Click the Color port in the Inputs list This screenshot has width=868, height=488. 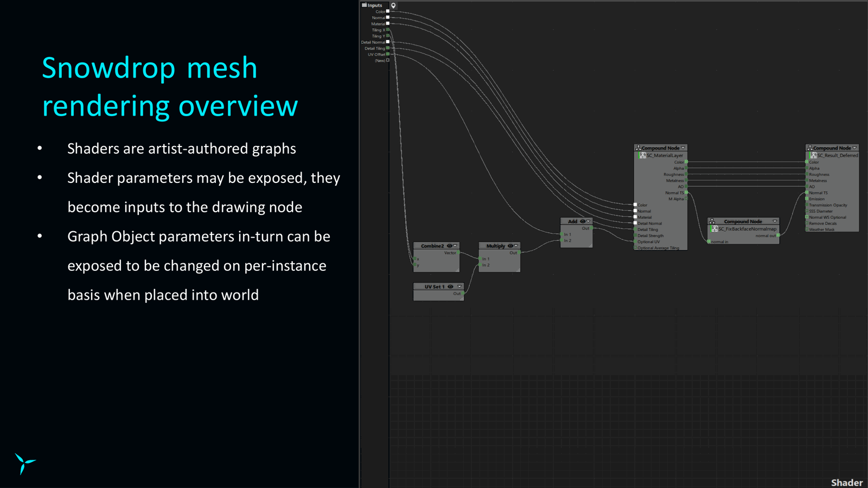(x=387, y=11)
